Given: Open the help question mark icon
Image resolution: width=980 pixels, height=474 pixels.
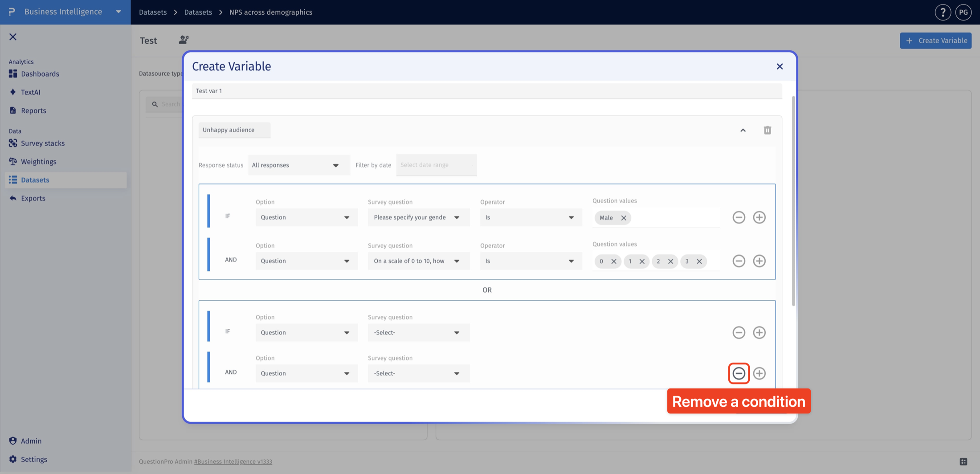Looking at the screenshot, I should point(943,12).
